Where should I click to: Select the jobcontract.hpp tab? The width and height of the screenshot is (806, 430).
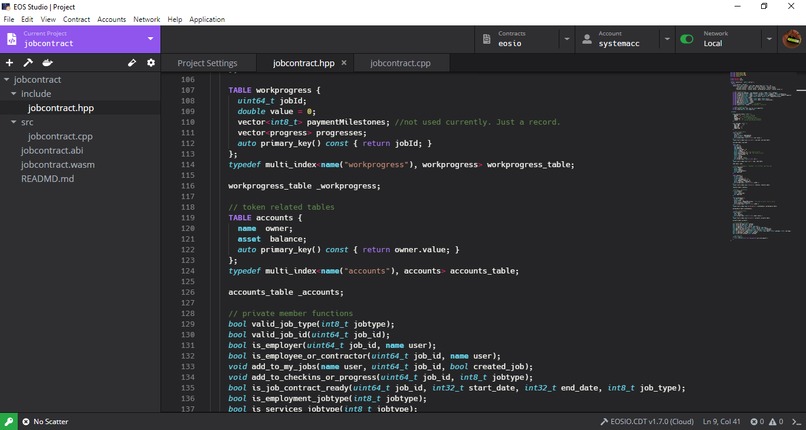303,63
